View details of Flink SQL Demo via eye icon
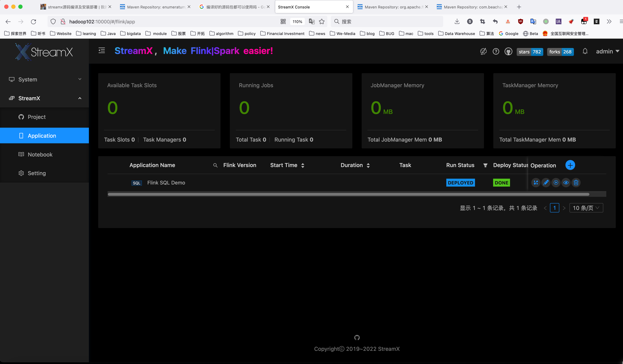Image resolution: width=623 pixels, height=364 pixels. [566, 183]
